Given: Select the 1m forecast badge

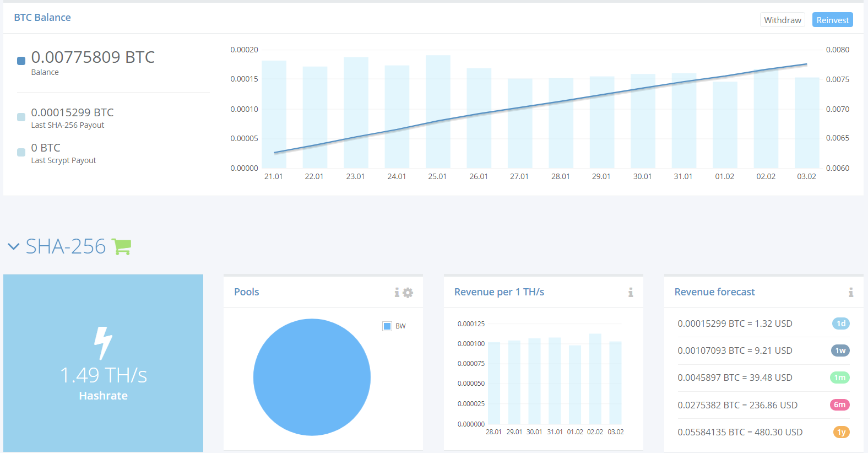Looking at the screenshot, I should (839, 378).
